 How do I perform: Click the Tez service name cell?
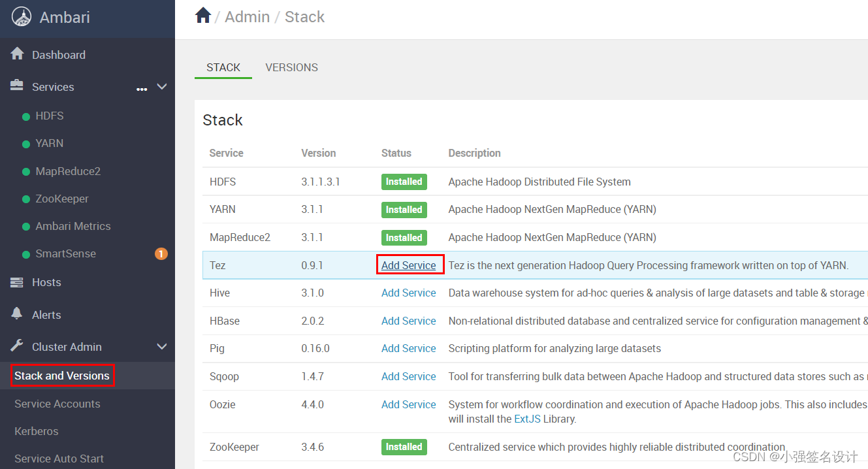click(217, 265)
